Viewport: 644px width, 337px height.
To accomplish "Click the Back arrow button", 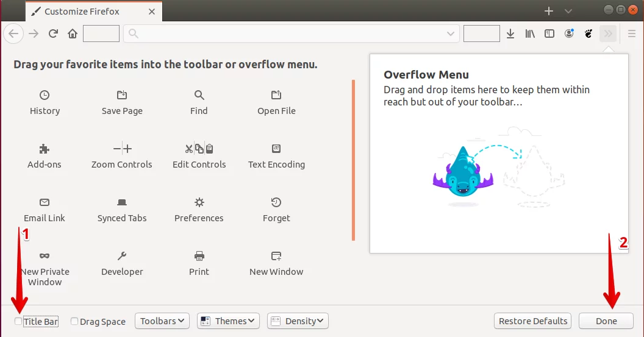I will click(13, 34).
